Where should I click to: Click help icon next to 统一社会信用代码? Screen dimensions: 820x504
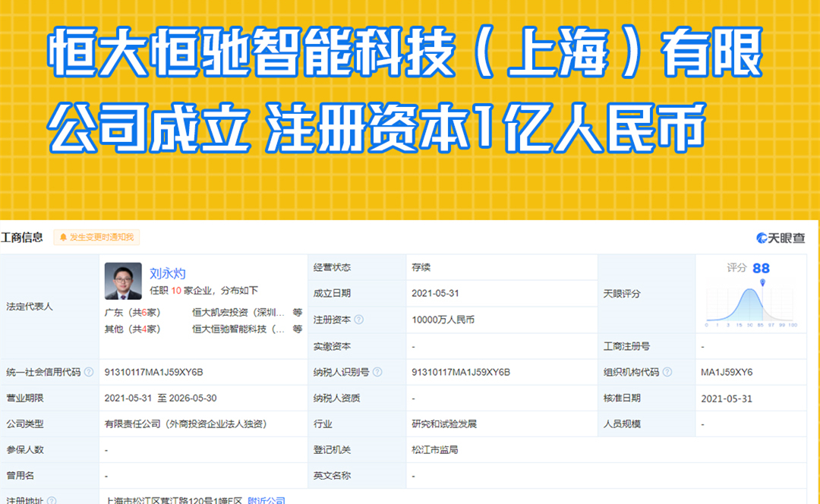[x=89, y=372]
